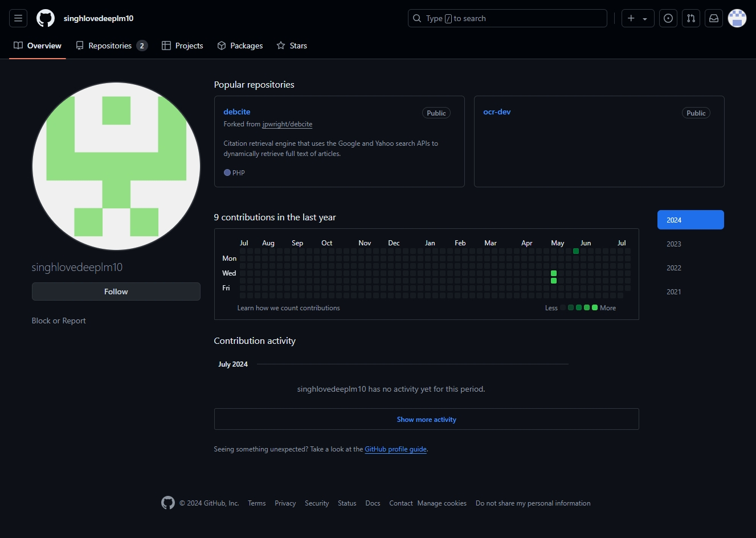This screenshot has width=756, height=538.
Task: Click Block or Report
Action: (x=59, y=321)
